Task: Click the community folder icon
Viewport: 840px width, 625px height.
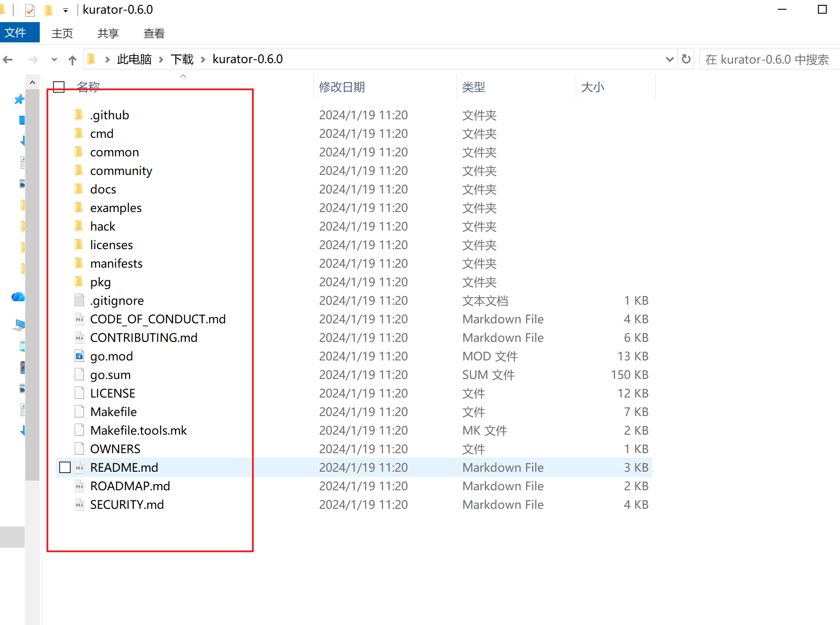Action: click(x=79, y=170)
